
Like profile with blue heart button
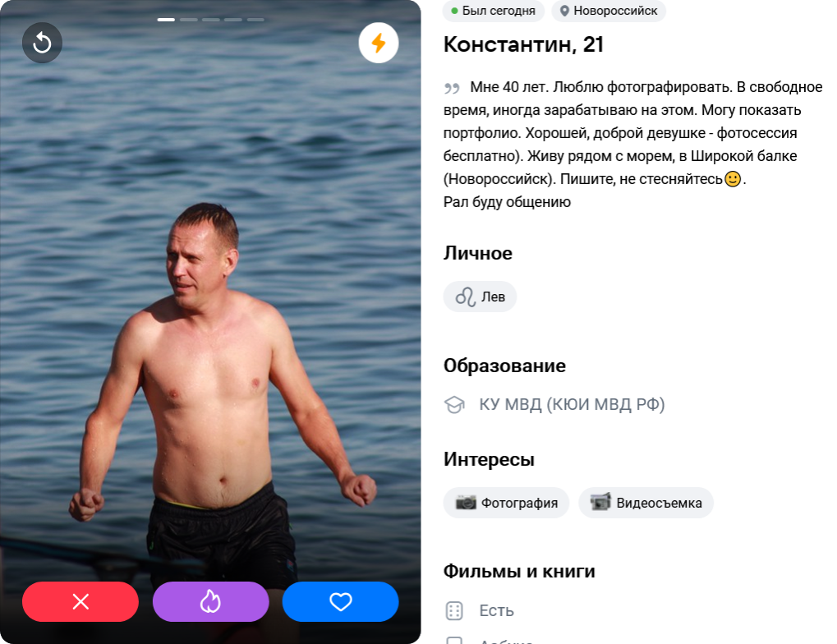click(341, 602)
